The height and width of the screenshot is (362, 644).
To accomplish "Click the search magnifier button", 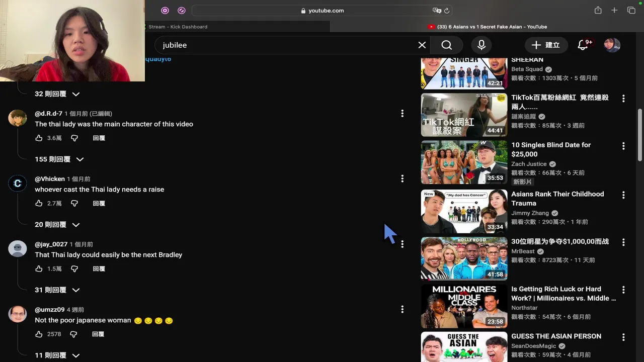I will pos(446,45).
